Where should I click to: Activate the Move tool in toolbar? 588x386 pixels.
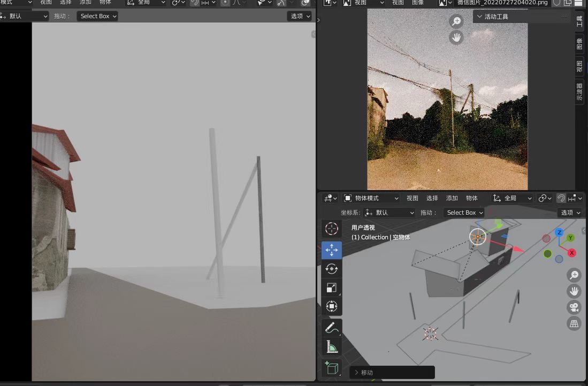[332, 250]
